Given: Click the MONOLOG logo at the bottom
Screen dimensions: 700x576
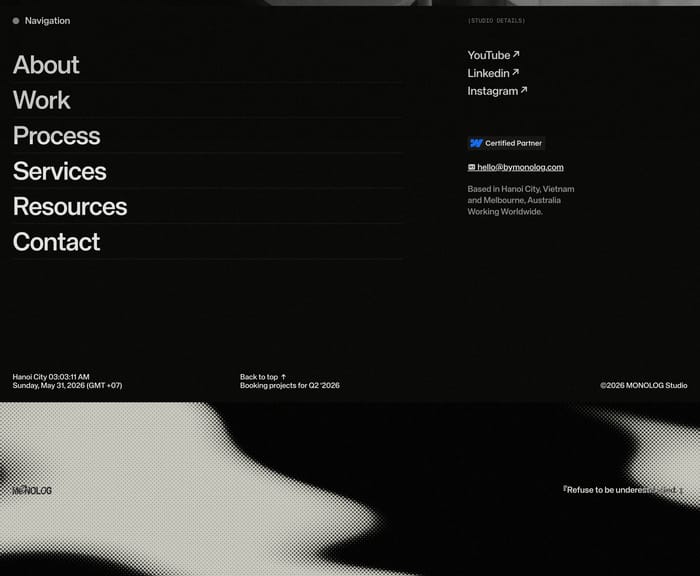Looking at the screenshot, I should 32,490.
